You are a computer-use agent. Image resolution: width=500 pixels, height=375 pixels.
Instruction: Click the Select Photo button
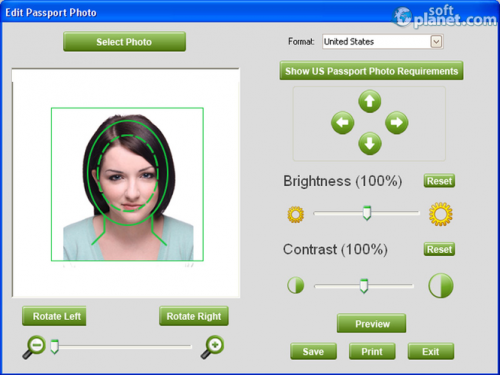[124, 42]
